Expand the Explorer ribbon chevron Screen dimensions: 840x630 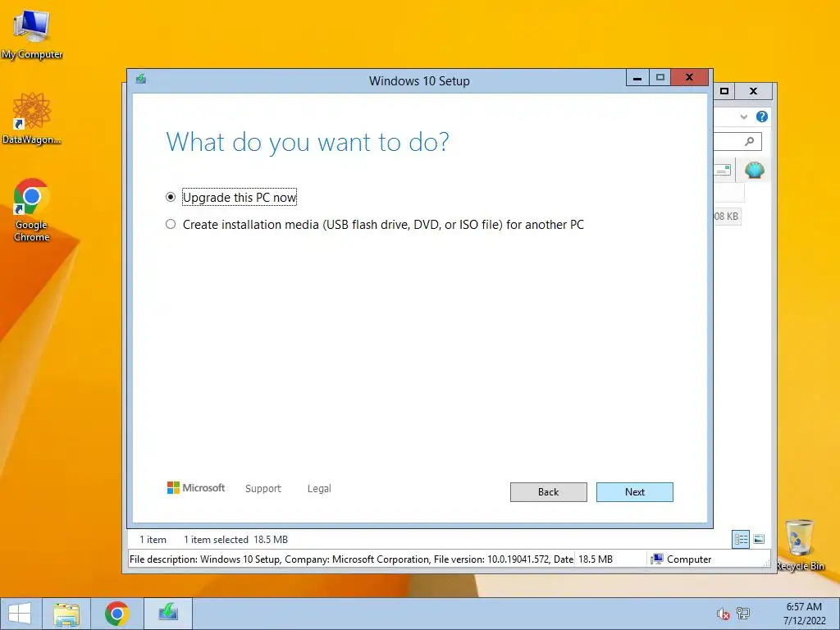click(x=743, y=116)
